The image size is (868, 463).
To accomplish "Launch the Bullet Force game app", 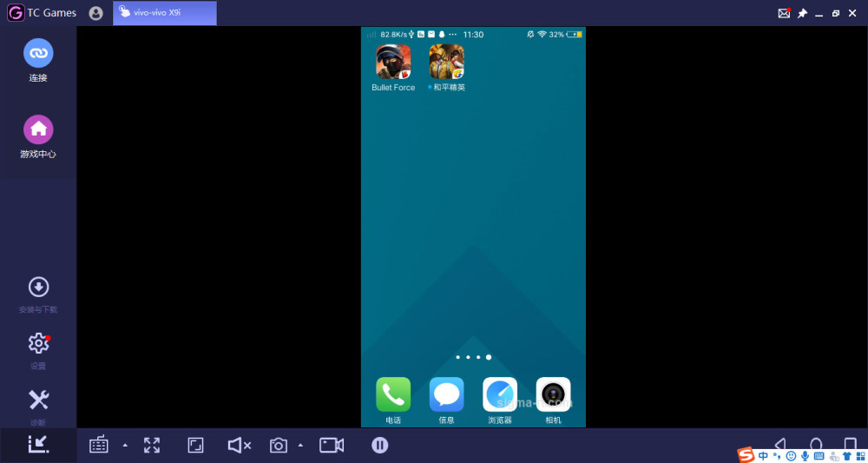I will (x=393, y=62).
